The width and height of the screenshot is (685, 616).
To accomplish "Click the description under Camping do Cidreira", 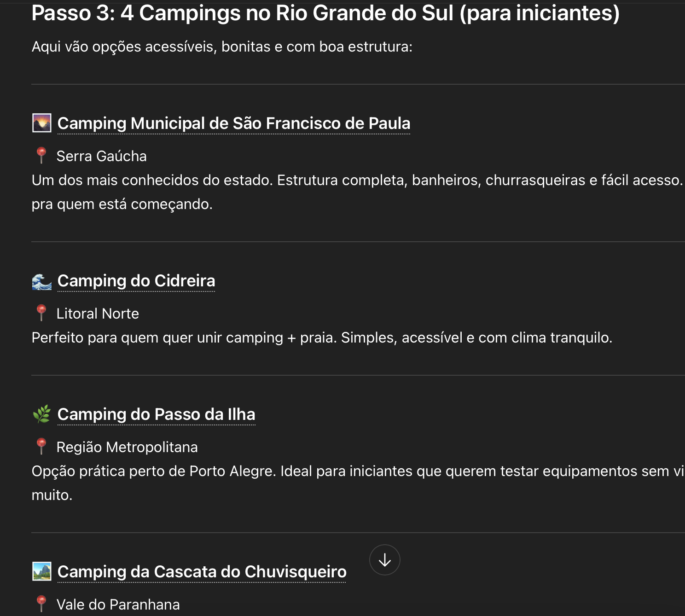I will [x=322, y=337].
